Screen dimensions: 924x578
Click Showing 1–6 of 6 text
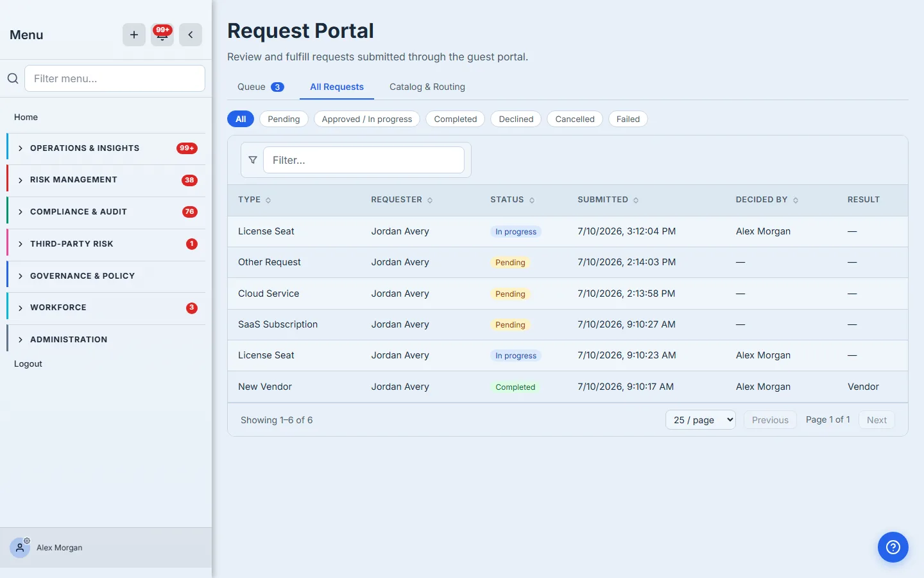click(x=277, y=420)
